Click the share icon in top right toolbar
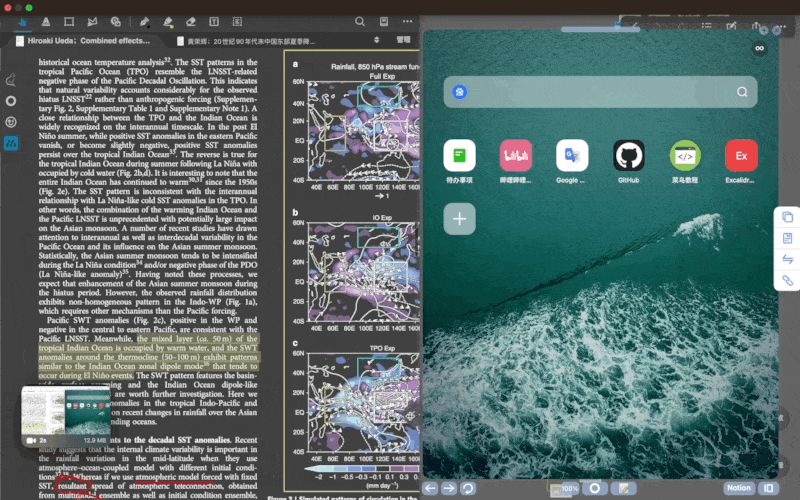This screenshot has height=500, width=800. 756,26
